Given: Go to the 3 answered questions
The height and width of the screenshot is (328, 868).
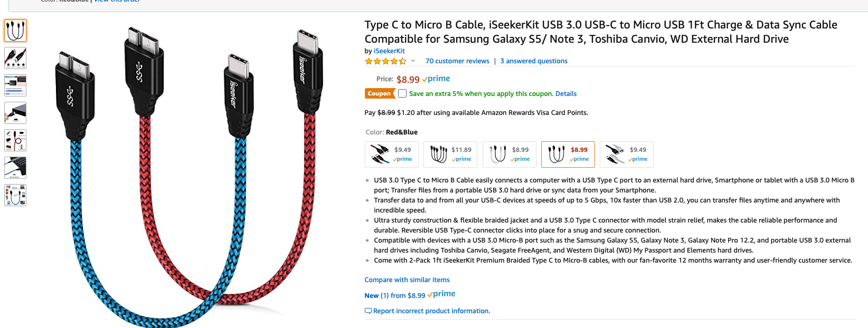Looking at the screenshot, I should pos(534,61).
